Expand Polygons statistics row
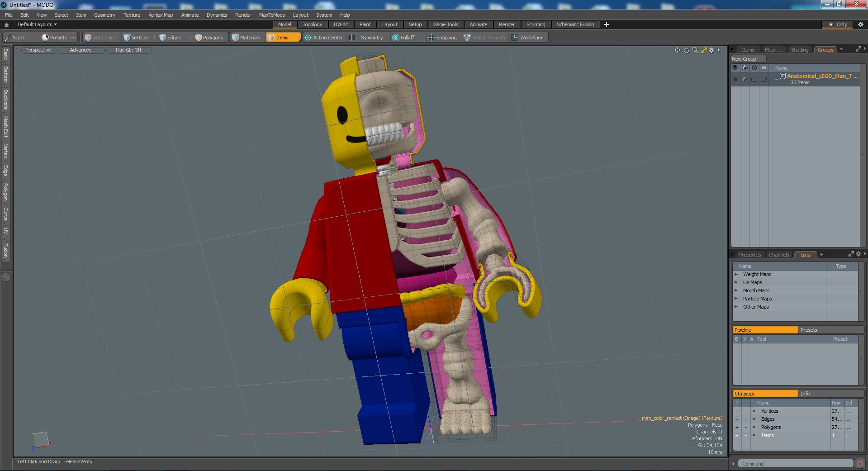 (754, 427)
